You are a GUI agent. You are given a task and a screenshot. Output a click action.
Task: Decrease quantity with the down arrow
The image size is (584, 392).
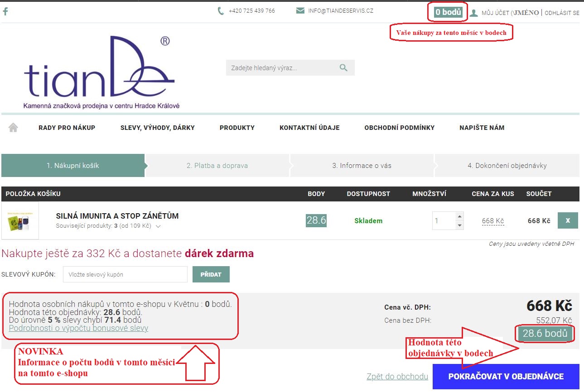pos(459,225)
